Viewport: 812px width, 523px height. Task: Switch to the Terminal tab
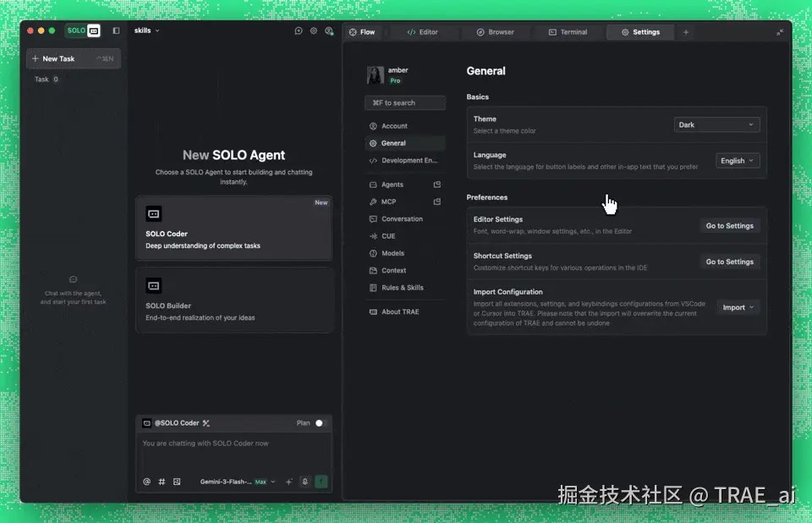coord(568,32)
